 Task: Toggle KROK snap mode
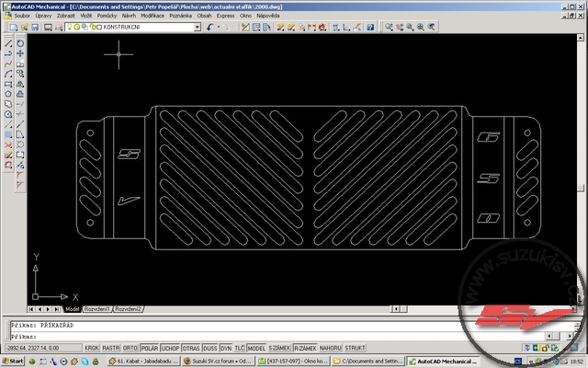pos(92,348)
